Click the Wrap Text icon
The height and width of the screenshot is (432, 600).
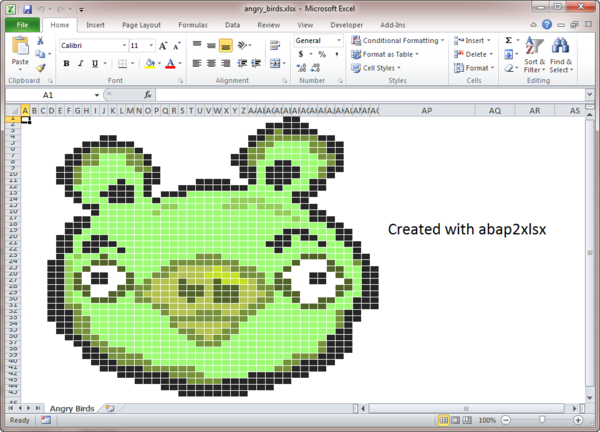[275, 45]
